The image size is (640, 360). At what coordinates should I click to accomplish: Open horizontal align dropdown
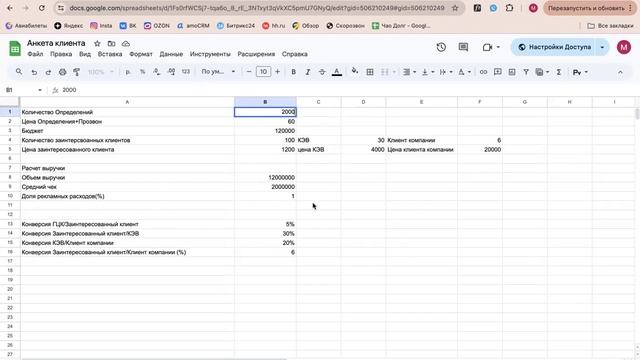coord(409,72)
